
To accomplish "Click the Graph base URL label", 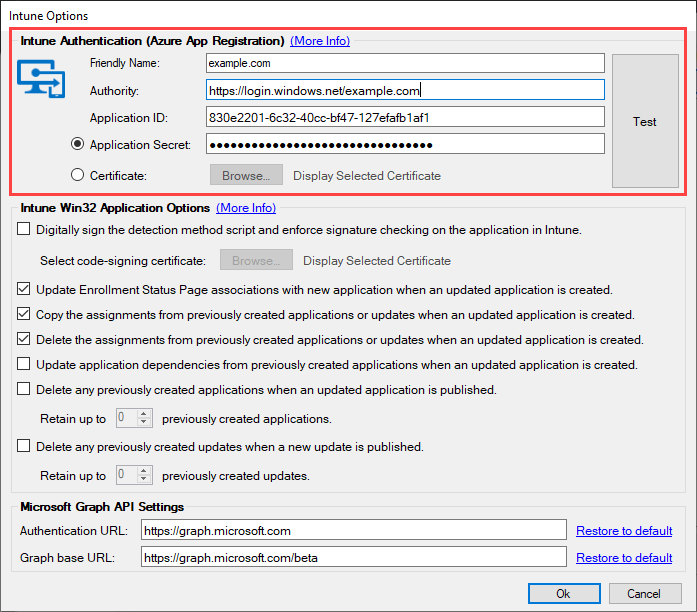I will click(68, 558).
